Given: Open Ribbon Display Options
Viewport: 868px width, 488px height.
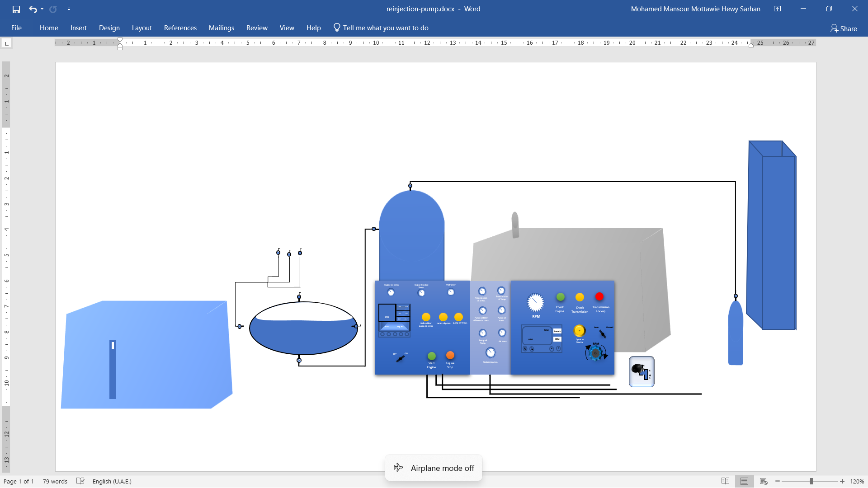Looking at the screenshot, I should click(x=777, y=9).
